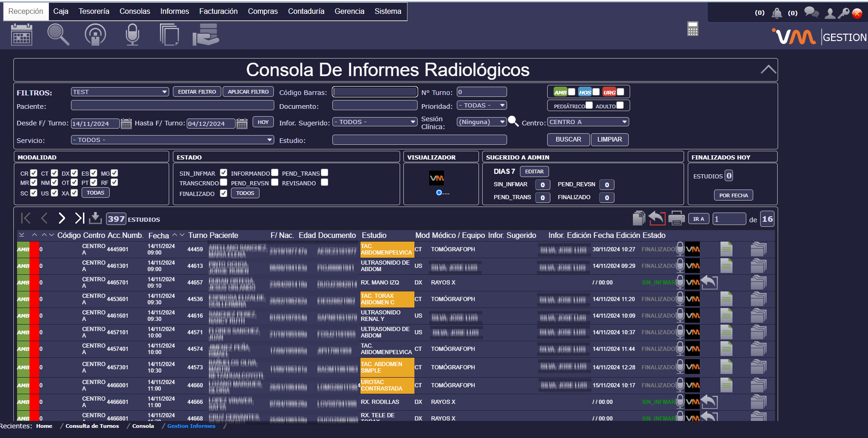Viewport: 868px width, 438px height.
Task: Open Infor. Sugerido TODOS dropdown
Action: click(375, 122)
